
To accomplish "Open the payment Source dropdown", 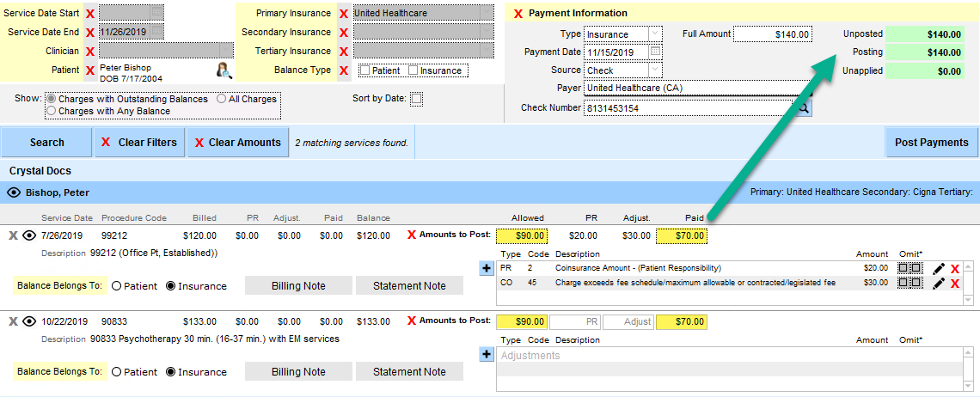I will coord(655,70).
